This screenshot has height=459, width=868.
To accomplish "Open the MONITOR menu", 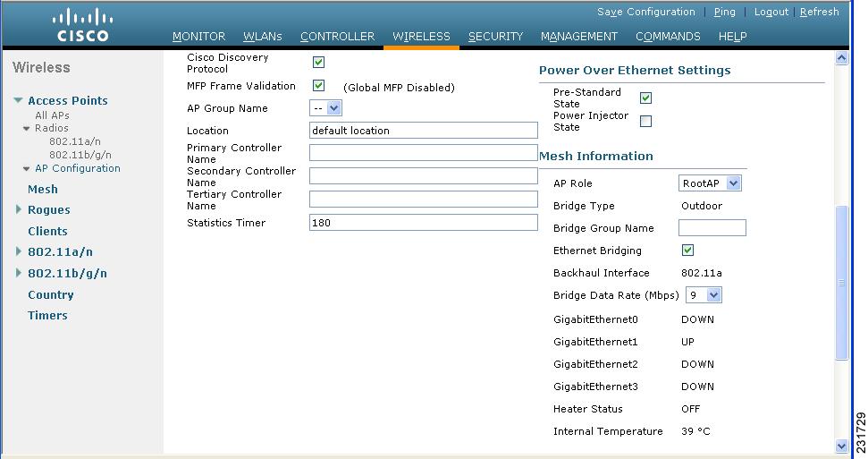I will pos(198,37).
